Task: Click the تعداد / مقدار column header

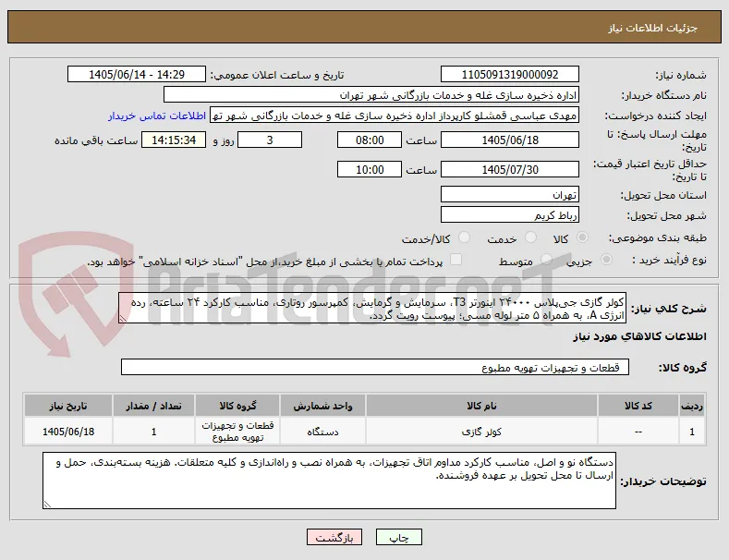Action: (154, 406)
